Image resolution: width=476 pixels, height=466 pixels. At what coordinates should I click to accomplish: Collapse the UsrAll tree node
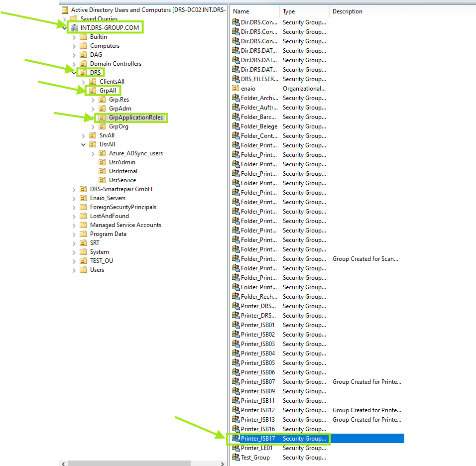pyautogui.click(x=83, y=144)
